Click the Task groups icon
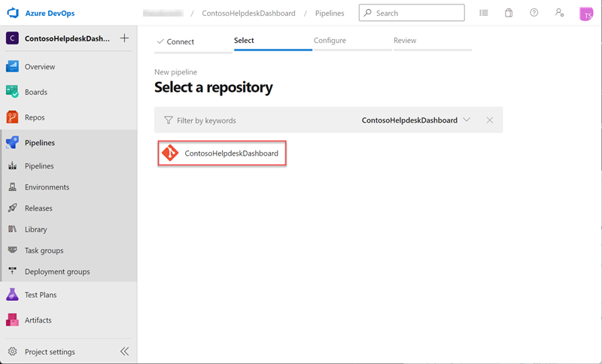The image size is (602, 364). pyautogui.click(x=13, y=250)
